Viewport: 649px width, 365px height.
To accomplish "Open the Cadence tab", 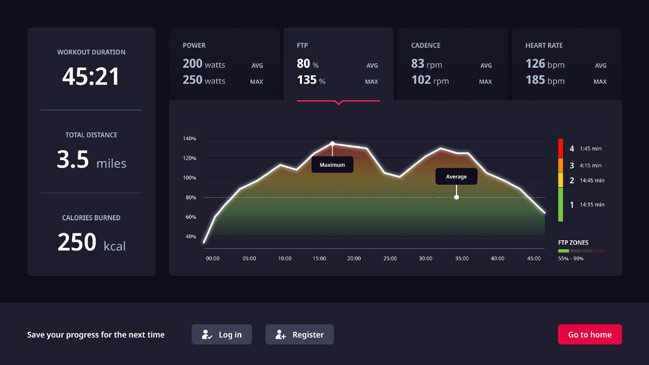I will [452, 64].
